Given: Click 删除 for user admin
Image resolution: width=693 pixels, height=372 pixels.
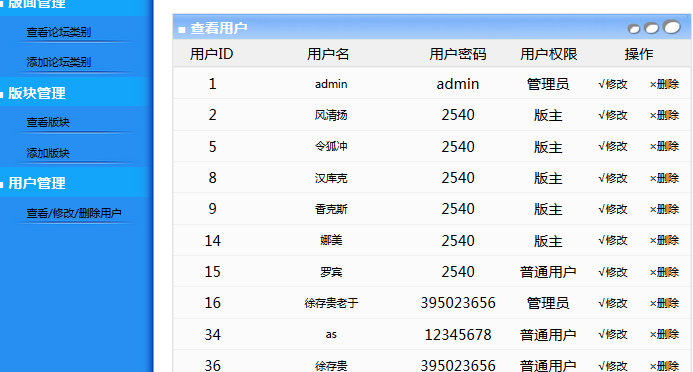Looking at the screenshot, I should (x=664, y=84).
